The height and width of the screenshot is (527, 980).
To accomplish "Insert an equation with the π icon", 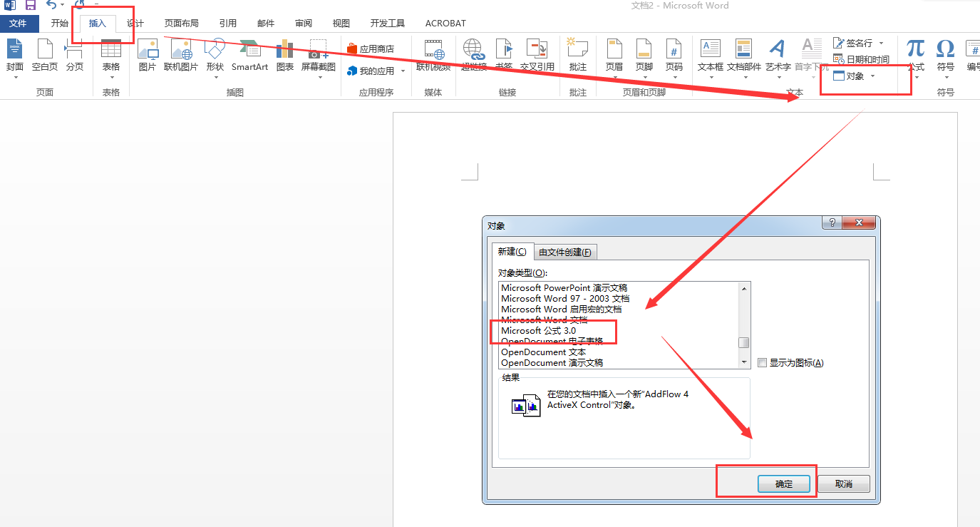I will tap(916, 57).
